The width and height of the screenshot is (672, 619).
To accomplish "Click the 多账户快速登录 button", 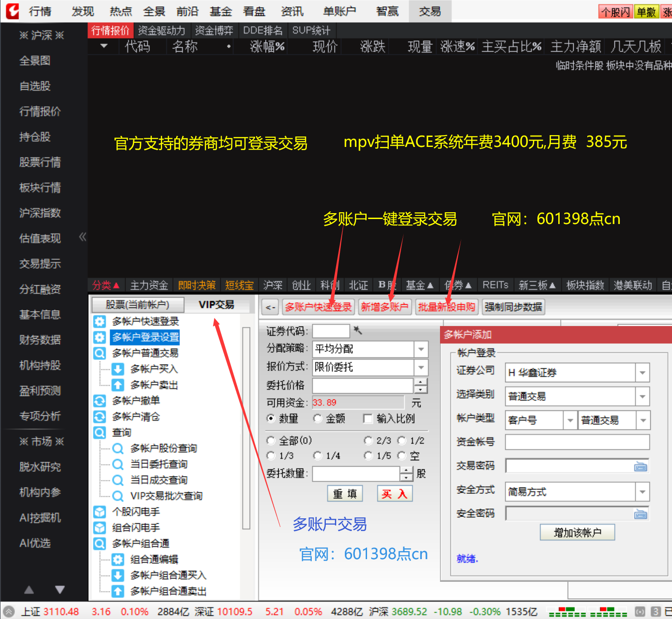I will click(318, 307).
